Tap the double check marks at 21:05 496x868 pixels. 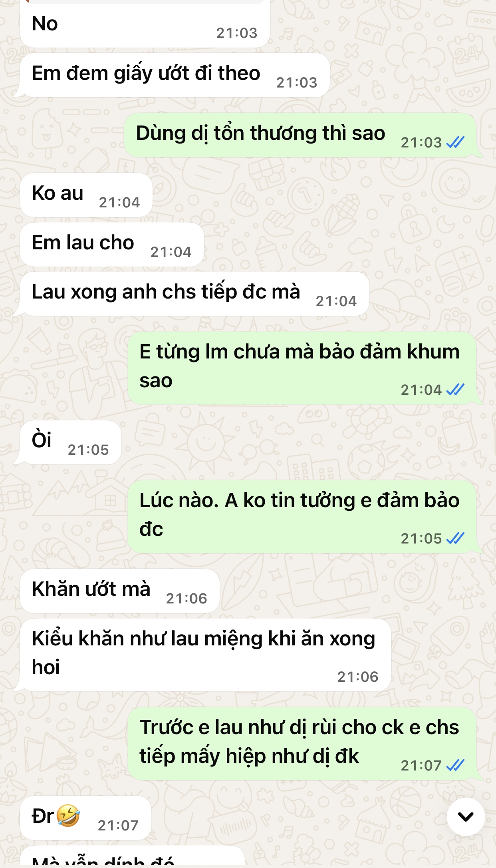pos(455,538)
